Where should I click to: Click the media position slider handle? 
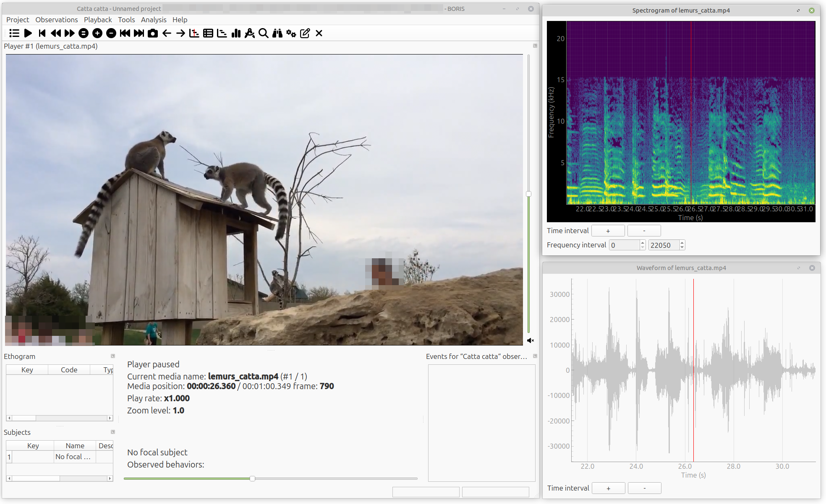pos(252,478)
